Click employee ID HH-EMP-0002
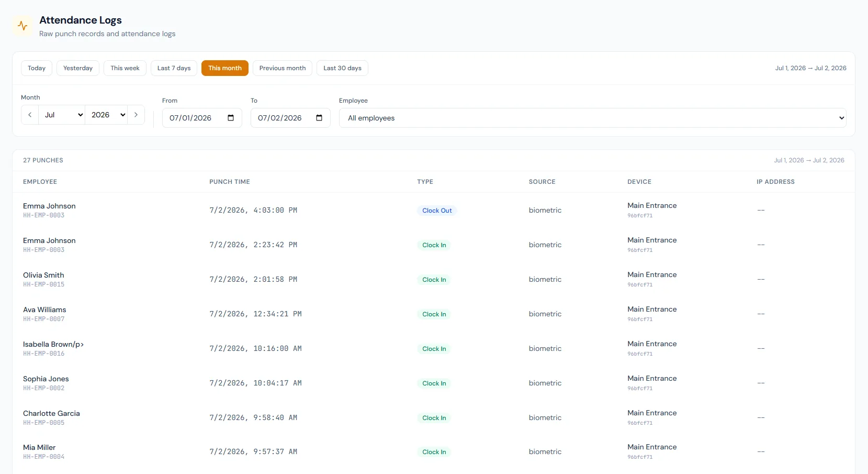868x474 pixels. tap(44, 388)
